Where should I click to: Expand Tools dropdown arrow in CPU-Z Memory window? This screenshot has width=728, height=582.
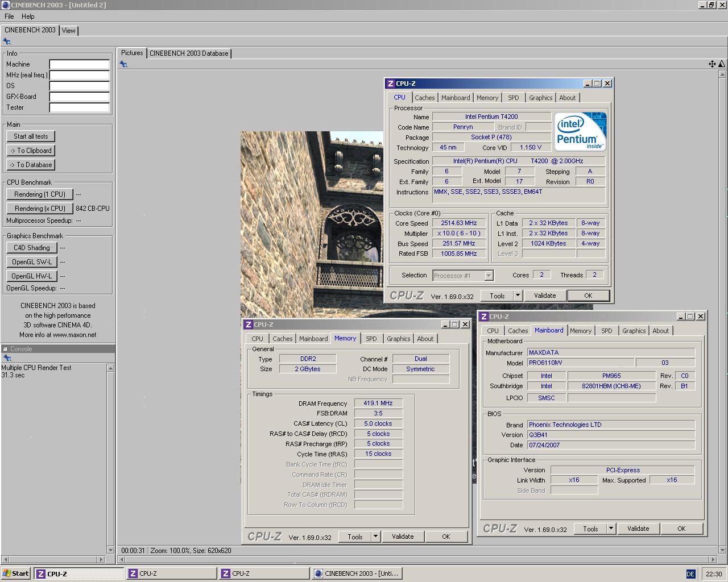tap(375, 537)
